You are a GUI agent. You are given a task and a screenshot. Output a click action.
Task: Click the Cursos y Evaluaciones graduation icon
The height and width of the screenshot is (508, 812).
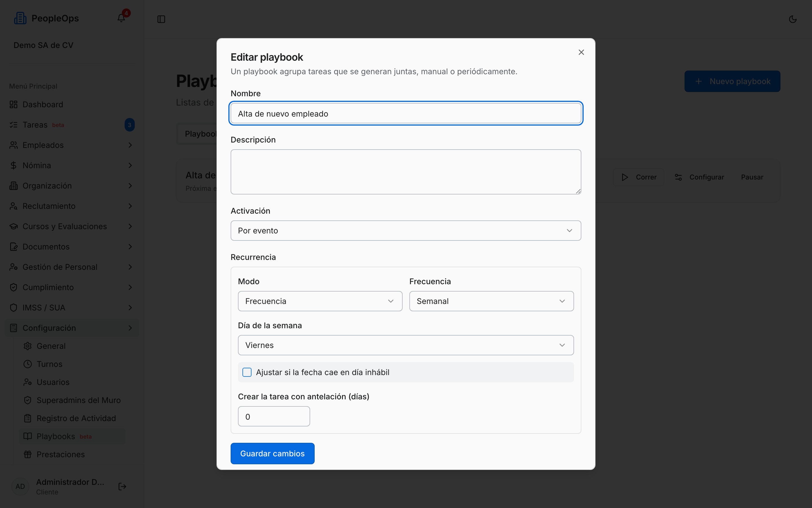[x=14, y=226]
